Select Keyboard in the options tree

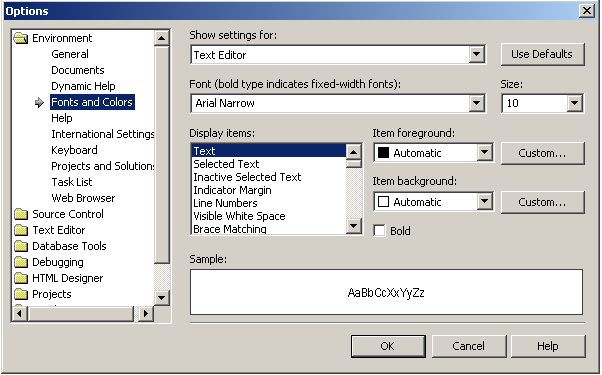[x=74, y=150]
